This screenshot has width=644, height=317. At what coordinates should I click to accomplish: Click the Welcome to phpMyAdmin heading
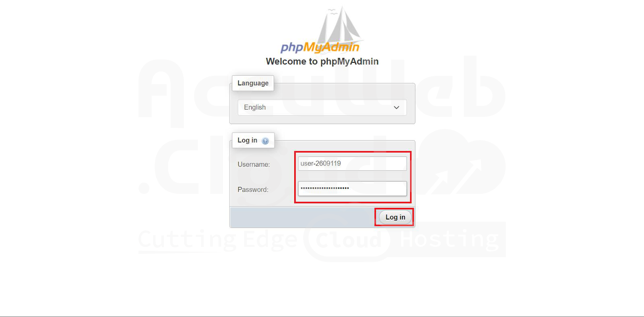pos(322,62)
